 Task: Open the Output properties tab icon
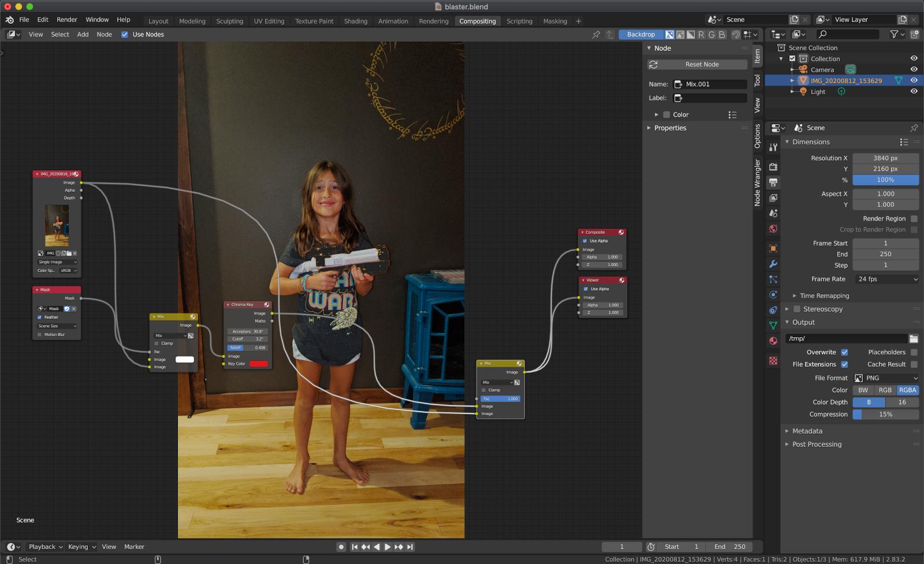[x=773, y=182]
